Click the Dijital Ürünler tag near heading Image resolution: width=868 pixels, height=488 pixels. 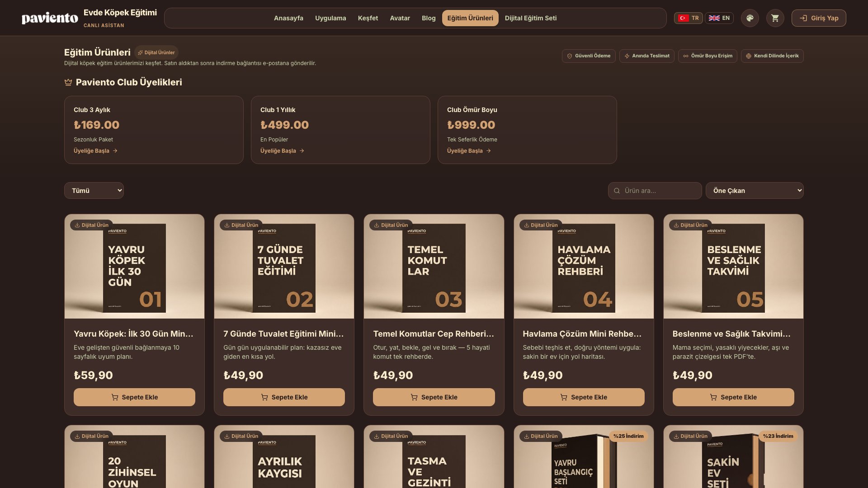(x=156, y=52)
